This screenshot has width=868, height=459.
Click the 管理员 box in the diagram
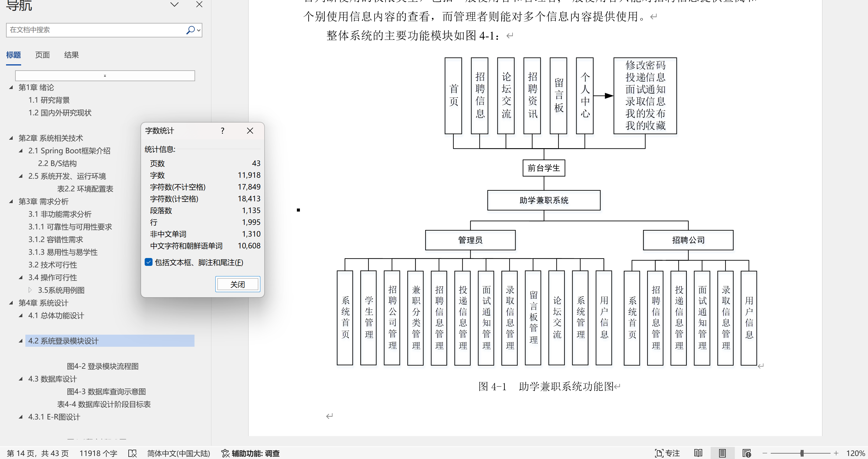(x=470, y=240)
